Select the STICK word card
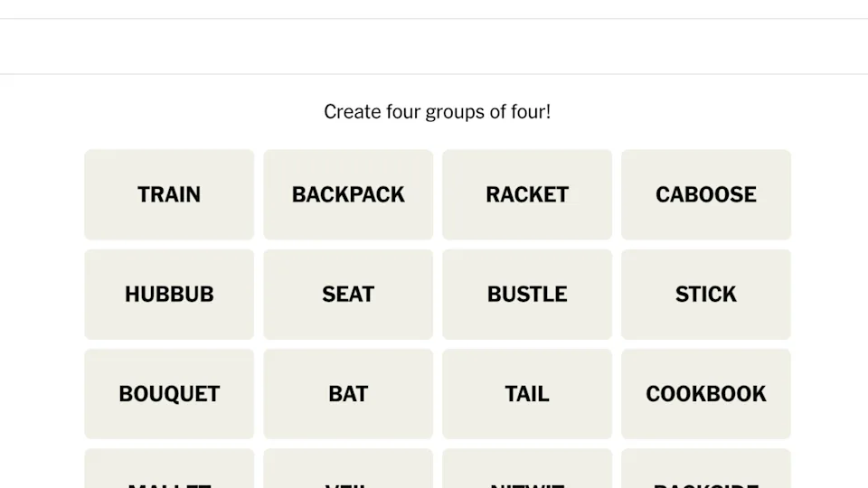Viewport: 868px width, 488px height. tap(706, 294)
